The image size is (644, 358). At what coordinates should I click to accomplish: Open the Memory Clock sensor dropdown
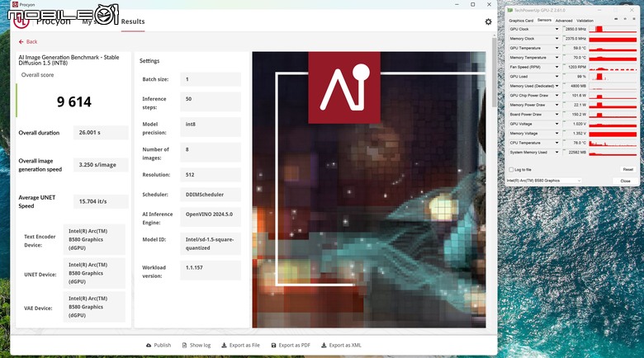point(557,39)
